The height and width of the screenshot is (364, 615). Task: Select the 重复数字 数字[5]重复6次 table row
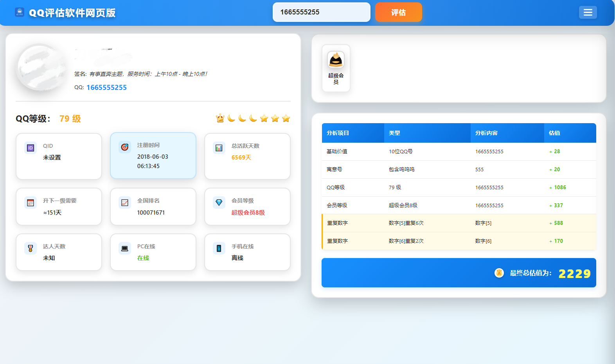click(x=459, y=223)
